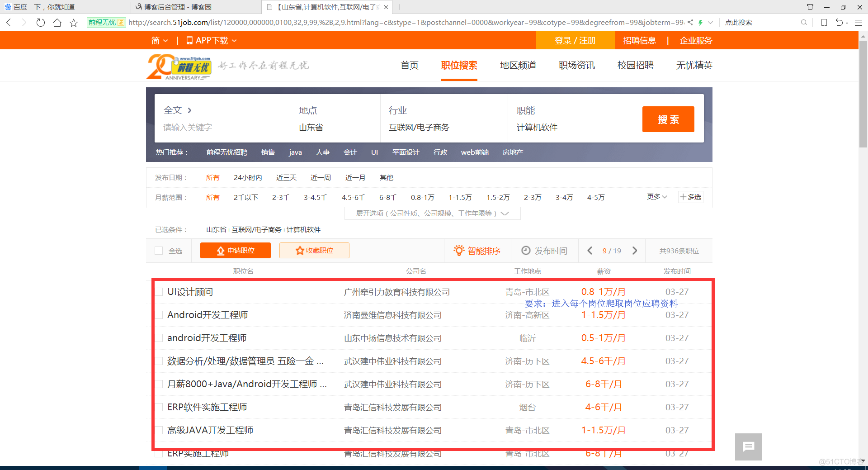The height and width of the screenshot is (470, 868).
Task: Reload the page with refresh icon
Action: click(x=41, y=22)
